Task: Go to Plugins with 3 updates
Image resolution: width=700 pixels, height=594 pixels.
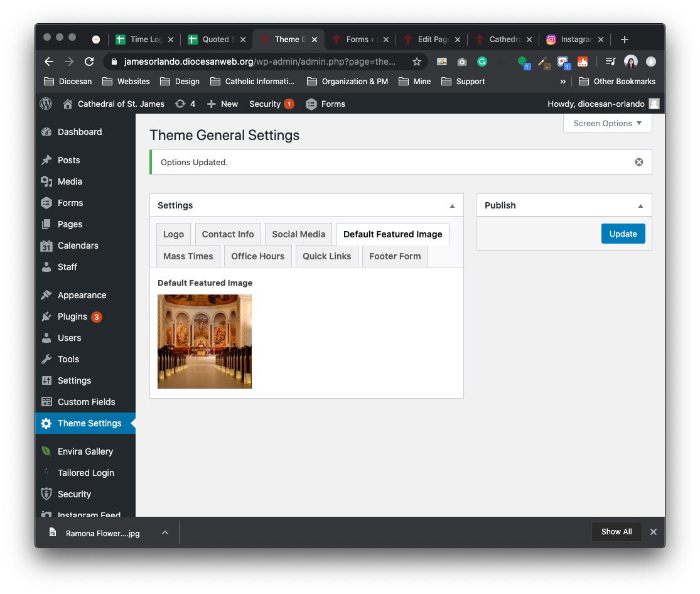Action: coord(72,316)
